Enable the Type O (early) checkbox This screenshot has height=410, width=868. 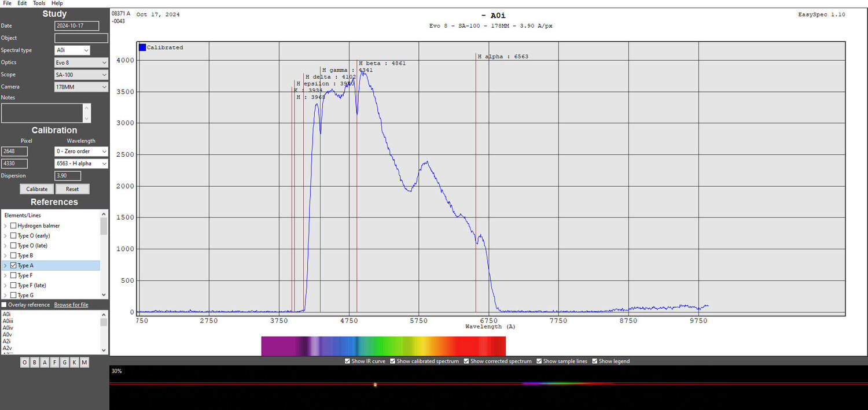(13, 235)
